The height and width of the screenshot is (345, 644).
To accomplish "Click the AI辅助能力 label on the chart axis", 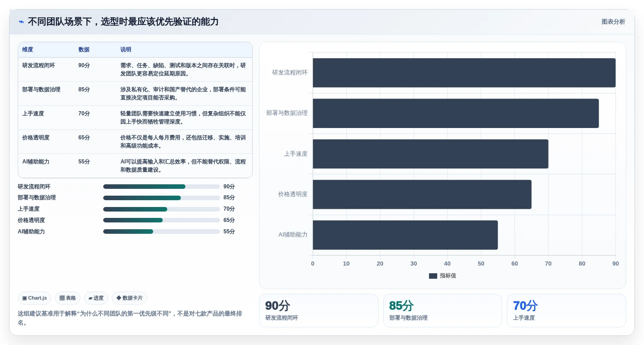I will click(293, 235).
